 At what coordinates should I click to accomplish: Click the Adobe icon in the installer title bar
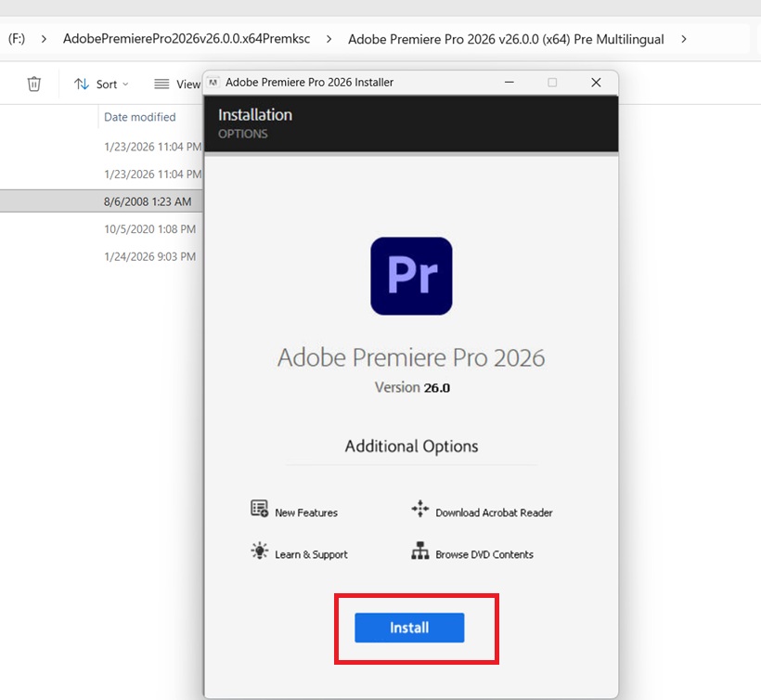coord(214,83)
